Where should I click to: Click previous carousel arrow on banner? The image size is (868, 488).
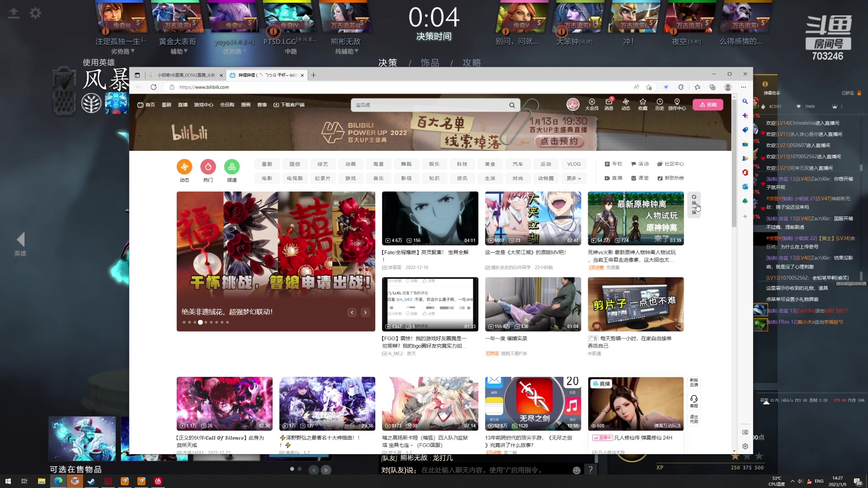pos(352,312)
